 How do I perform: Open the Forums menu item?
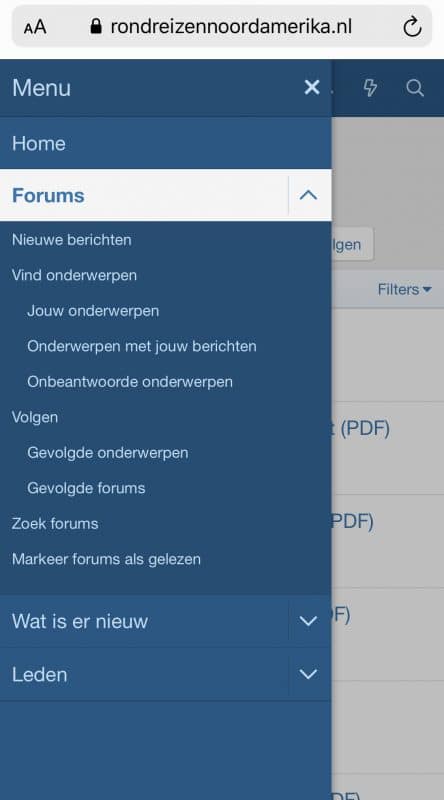click(x=48, y=195)
